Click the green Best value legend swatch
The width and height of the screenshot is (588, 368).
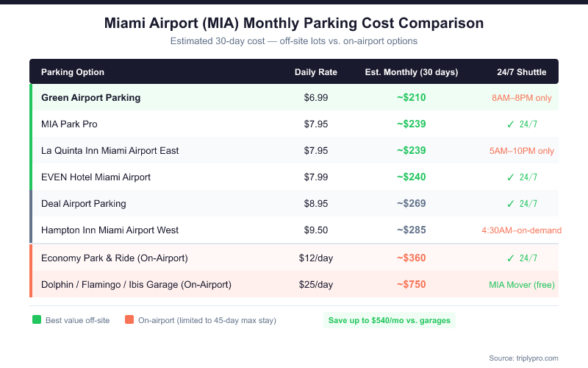(x=37, y=320)
